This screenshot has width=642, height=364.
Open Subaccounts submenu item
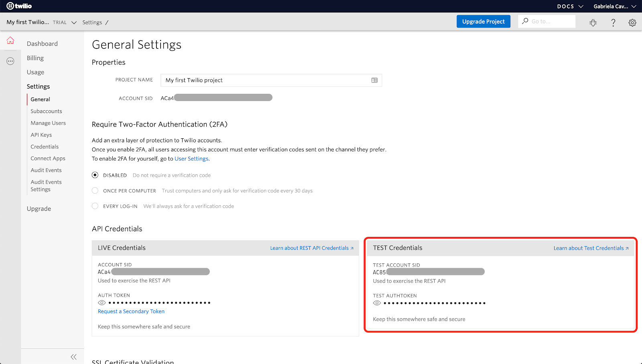click(47, 111)
